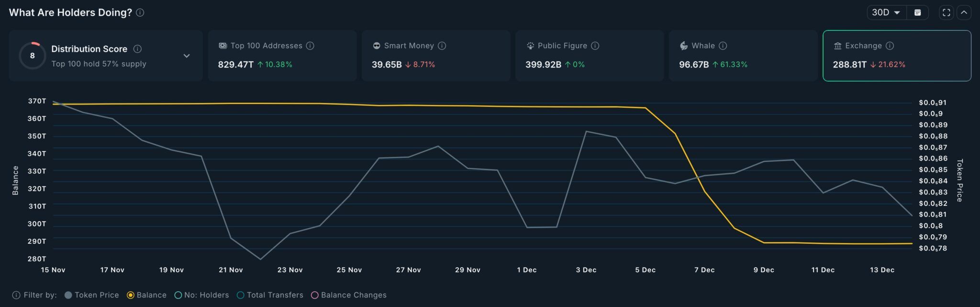
Task: Open the calendar date picker icon
Action: (918, 12)
